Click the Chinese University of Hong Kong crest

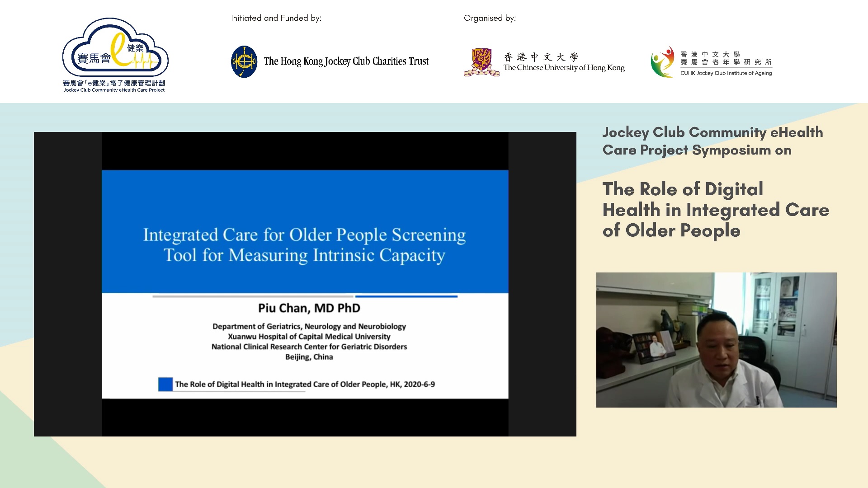point(481,62)
